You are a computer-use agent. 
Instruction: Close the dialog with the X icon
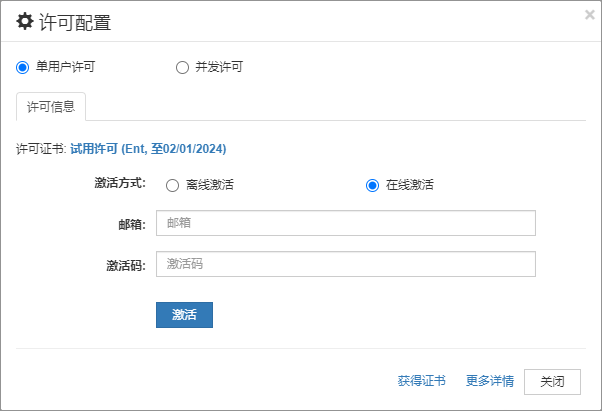tap(590, 15)
